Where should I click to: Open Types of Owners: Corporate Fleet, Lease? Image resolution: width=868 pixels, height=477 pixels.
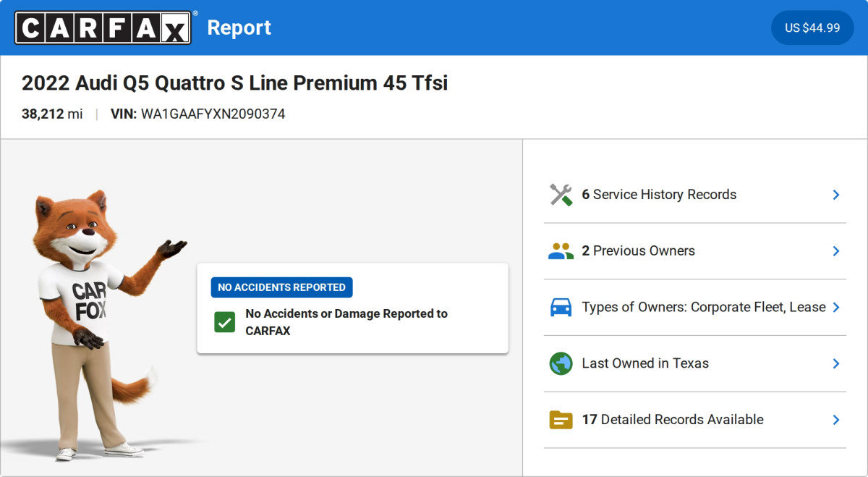pos(694,307)
